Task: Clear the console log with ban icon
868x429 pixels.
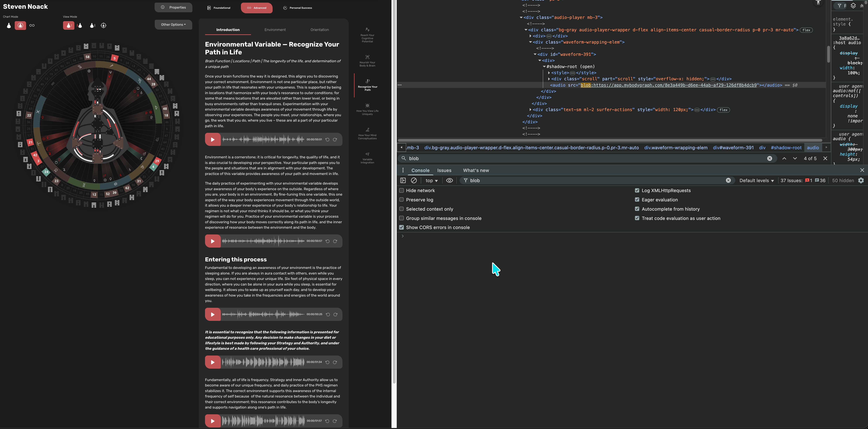Action: (414, 181)
